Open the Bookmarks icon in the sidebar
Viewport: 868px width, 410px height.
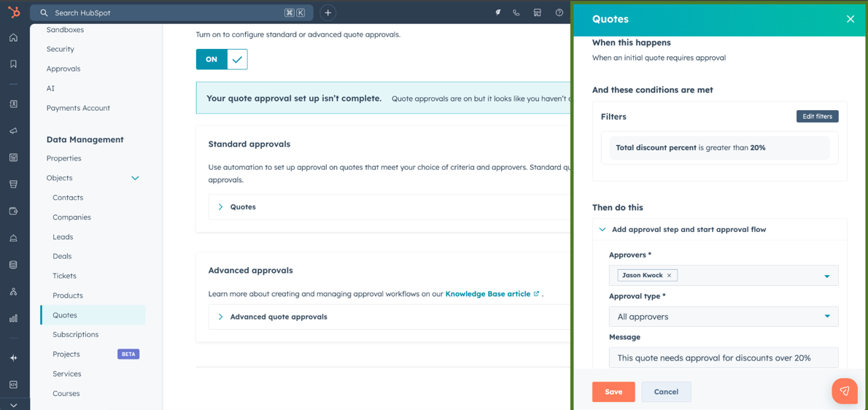tap(14, 64)
